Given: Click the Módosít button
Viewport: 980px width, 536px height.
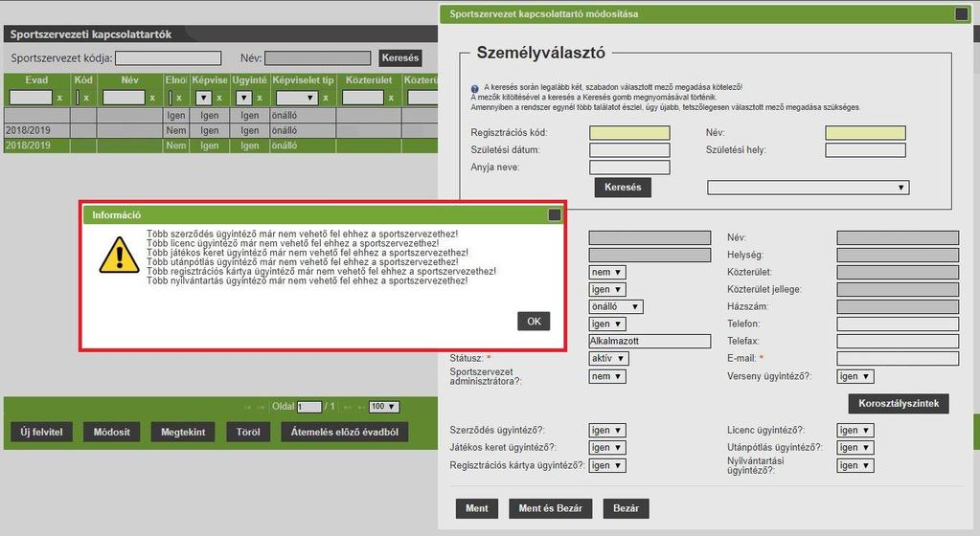Looking at the screenshot, I should point(112,432).
